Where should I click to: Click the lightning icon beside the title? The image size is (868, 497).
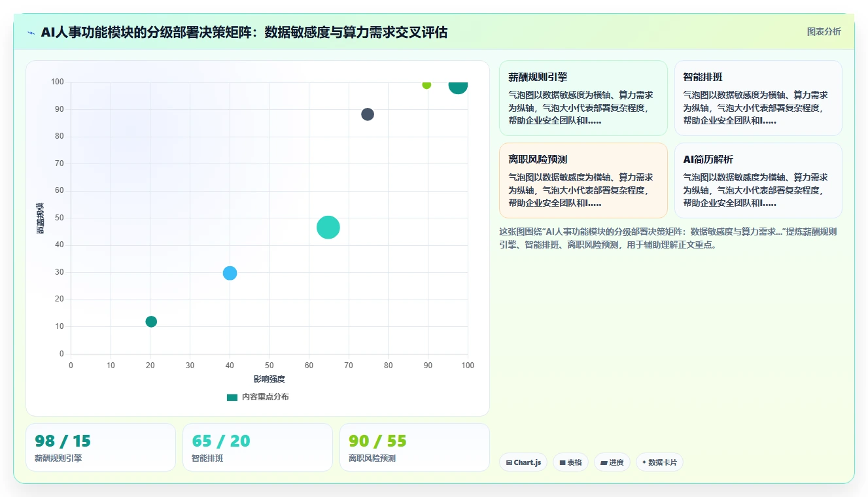click(x=31, y=33)
